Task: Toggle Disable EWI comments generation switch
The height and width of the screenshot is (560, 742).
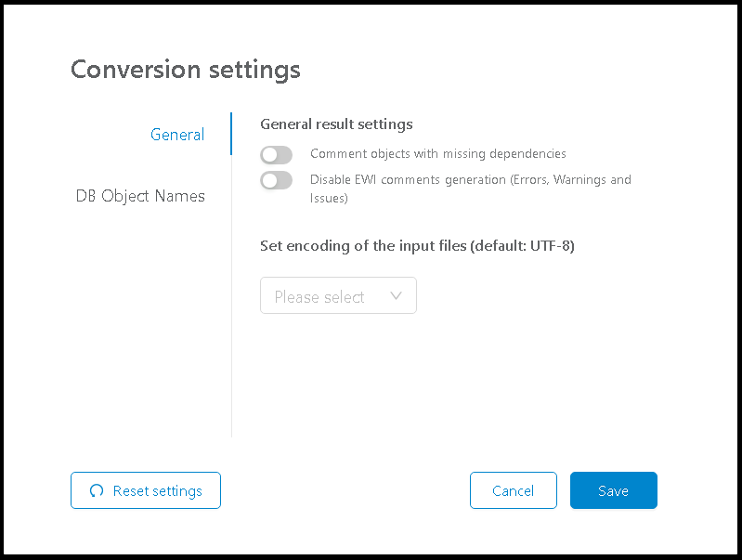Action: click(277, 180)
